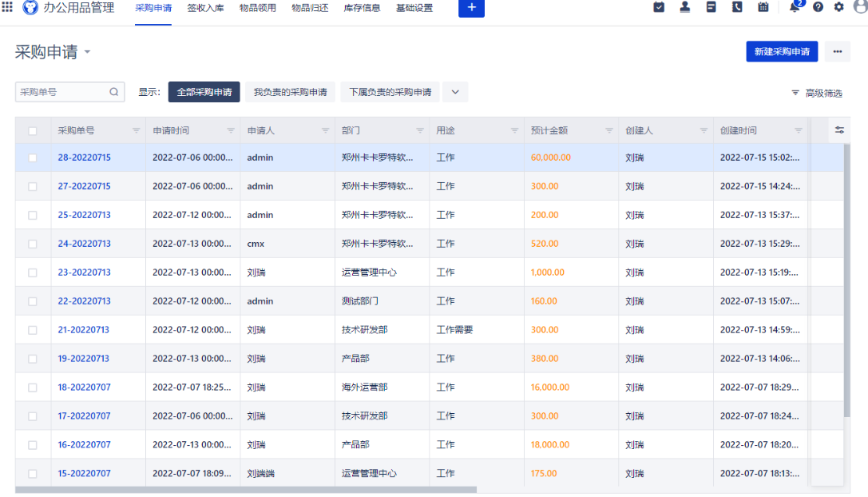Open the user avatar menu
Screen dimensions: 868x497
(862, 7)
